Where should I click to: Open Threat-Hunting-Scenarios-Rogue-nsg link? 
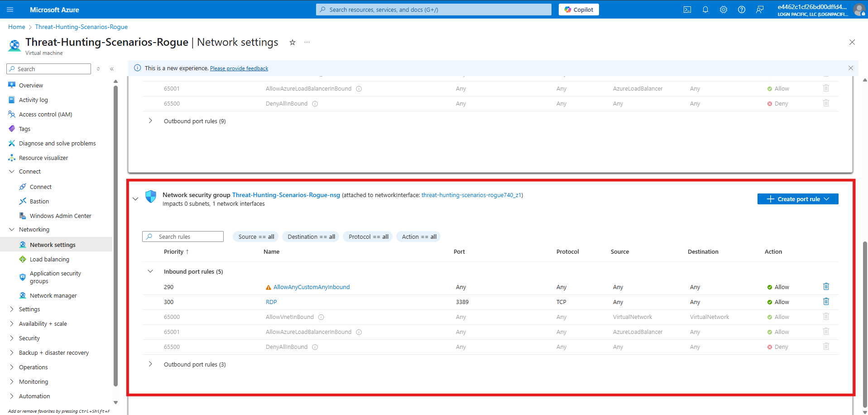tap(286, 195)
